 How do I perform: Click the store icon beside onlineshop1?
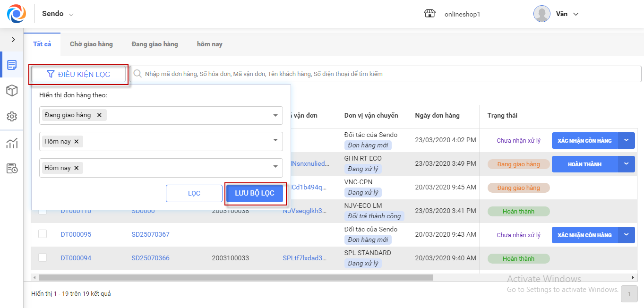[x=429, y=14]
